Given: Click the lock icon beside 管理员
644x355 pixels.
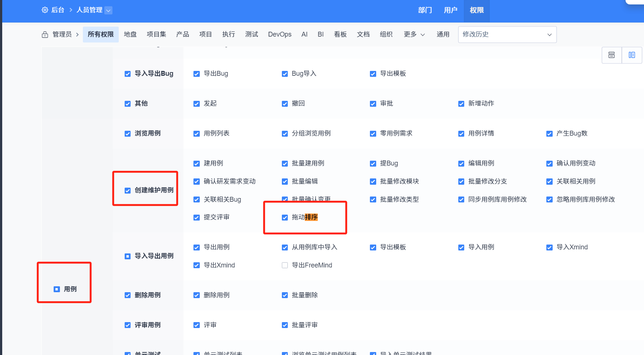Looking at the screenshot, I should point(45,34).
